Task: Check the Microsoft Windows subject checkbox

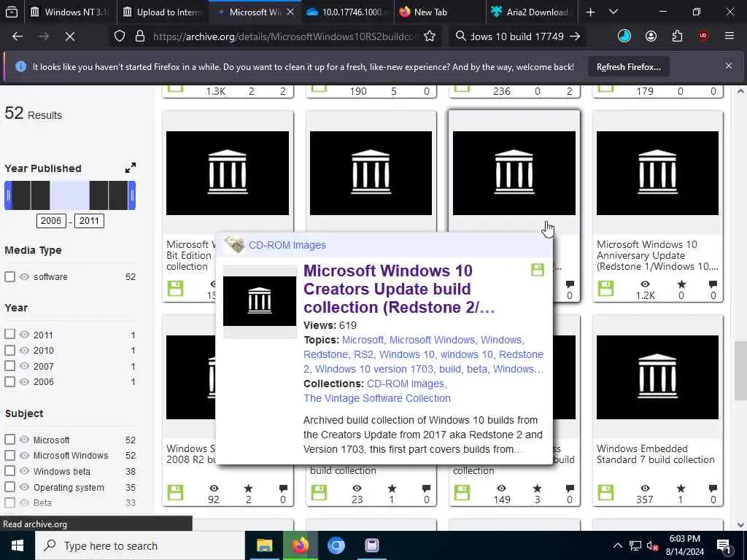Action: (9, 455)
